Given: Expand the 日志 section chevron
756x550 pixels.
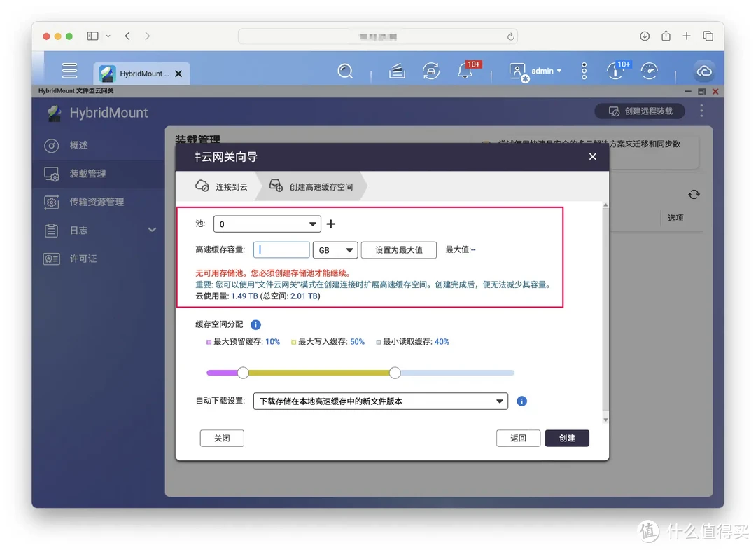Looking at the screenshot, I should (151, 230).
